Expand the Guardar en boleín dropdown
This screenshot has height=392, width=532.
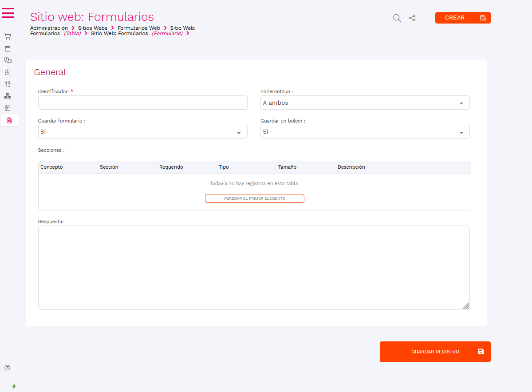[365, 132]
